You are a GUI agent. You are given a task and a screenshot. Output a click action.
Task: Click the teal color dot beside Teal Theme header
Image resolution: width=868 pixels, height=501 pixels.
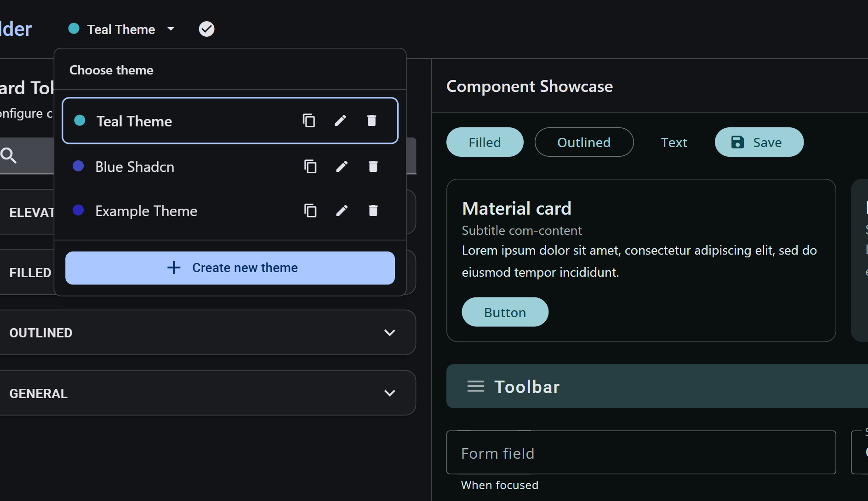pos(74,28)
